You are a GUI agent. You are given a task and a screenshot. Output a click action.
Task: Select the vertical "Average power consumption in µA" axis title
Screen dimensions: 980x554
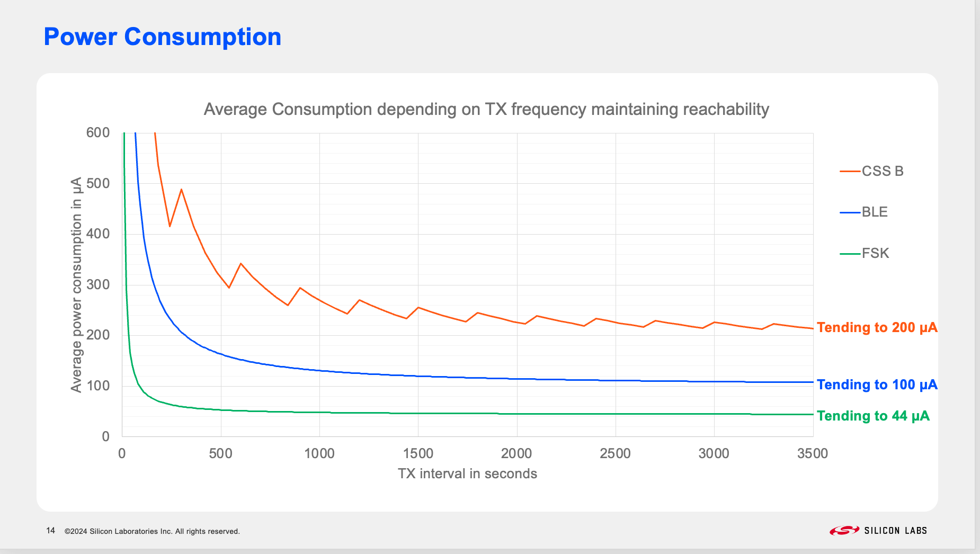coord(77,285)
